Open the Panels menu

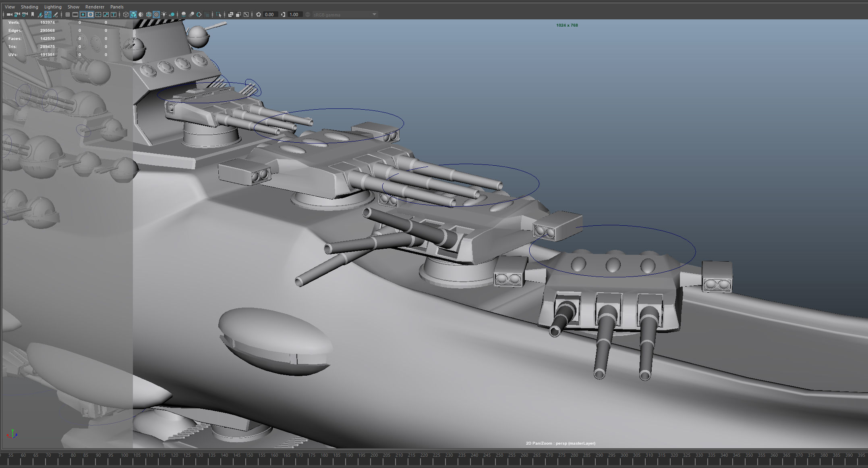coord(116,6)
